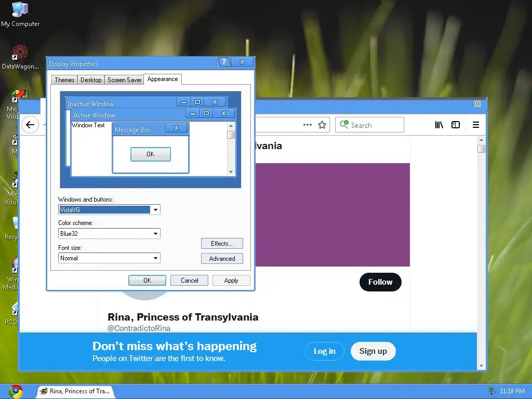Click the browser back arrow button
The height and width of the screenshot is (399, 532).
(x=30, y=125)
